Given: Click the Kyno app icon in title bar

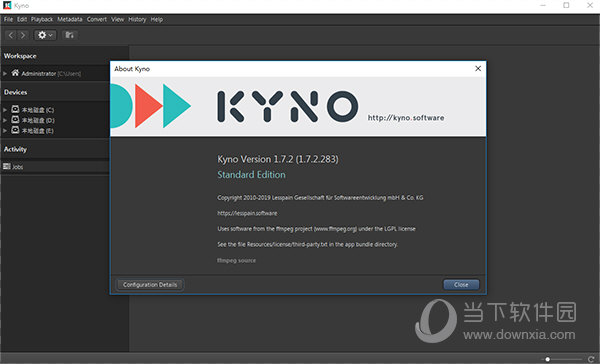Looking at the screenshot, I should (x=7, y=5).
